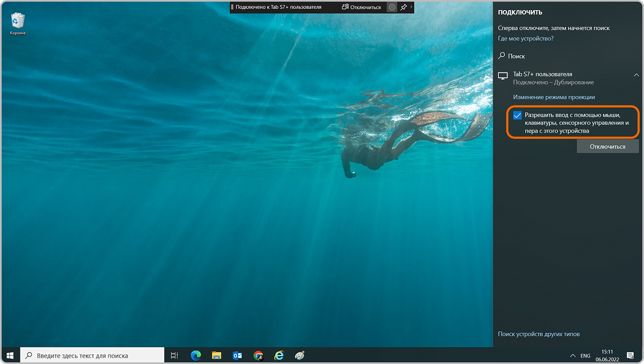Grab the connection bar drag handle
This screenshot has height=364, width=644.
click(x=232, y=7)
